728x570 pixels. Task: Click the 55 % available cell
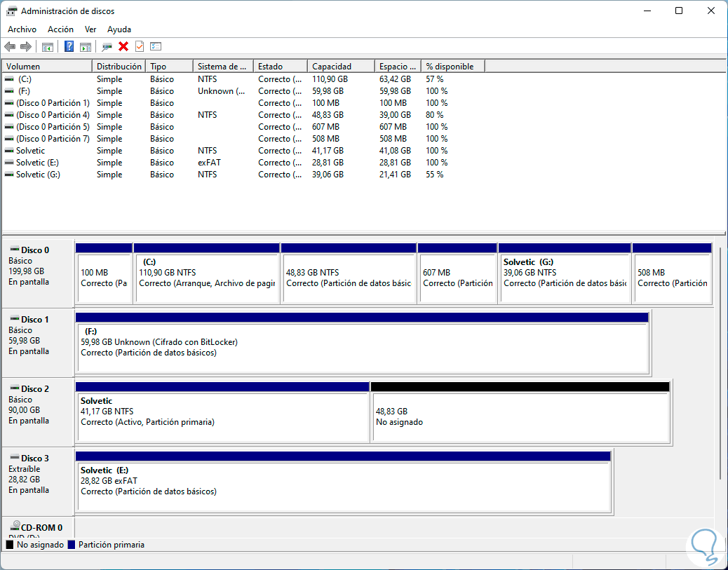click(435, 175)
